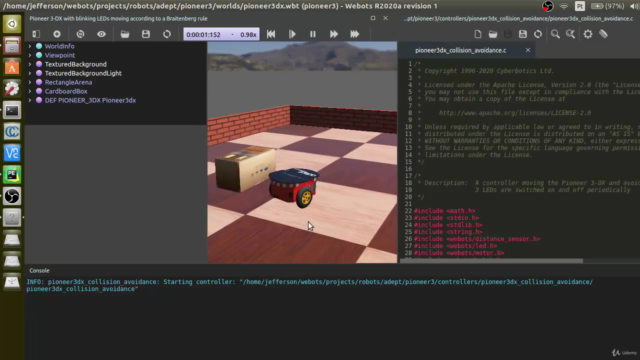The image size is (640, 360).
Task: Open Terminal from launcher
Action: tap(12, 110)
